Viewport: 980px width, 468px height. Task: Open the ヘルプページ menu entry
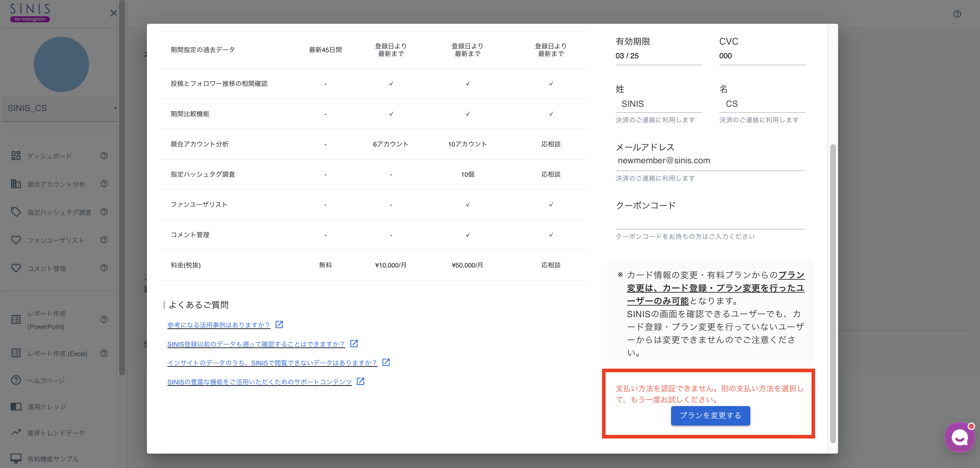[47, 381]
